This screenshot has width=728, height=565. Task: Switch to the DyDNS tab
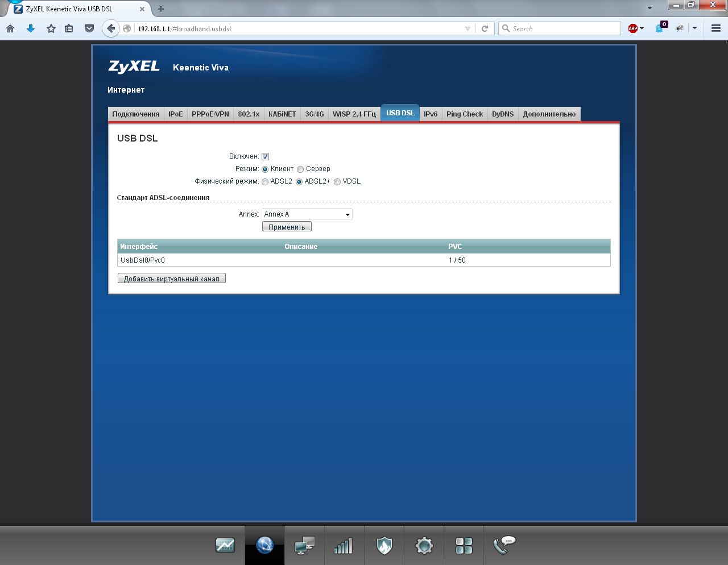503,114
